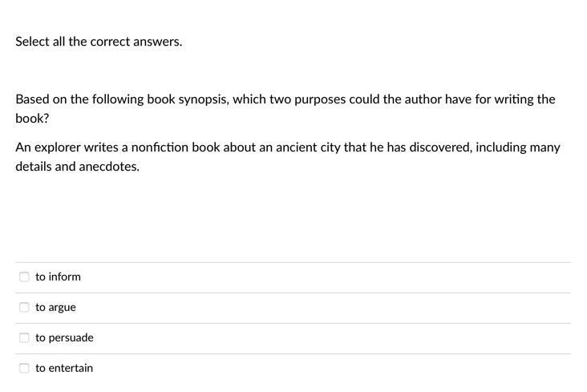Enable the 'to persuade' checkbox
The height and width of the screenshot is (392, 587).
[24, 337]
